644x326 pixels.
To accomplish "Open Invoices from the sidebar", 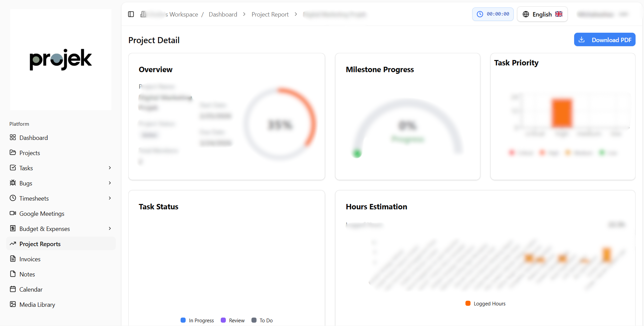I will (30, 259).
